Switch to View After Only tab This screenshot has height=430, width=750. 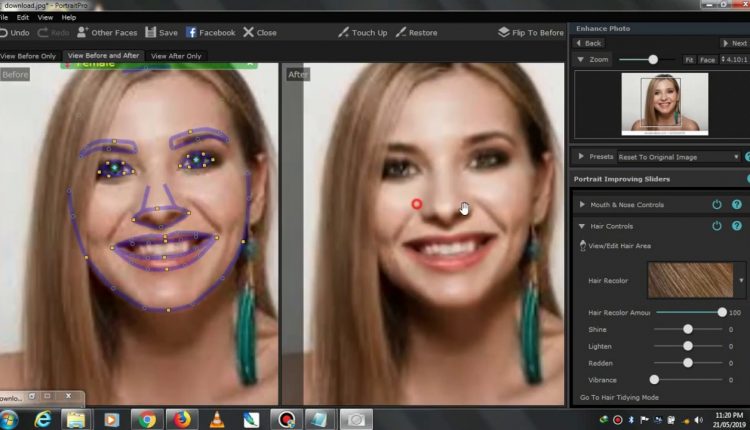[176, 56]
